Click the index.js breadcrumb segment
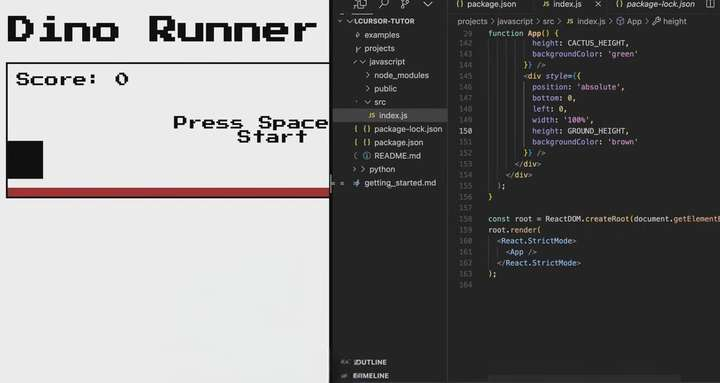 pyautogui.click(x=591, y=21)
